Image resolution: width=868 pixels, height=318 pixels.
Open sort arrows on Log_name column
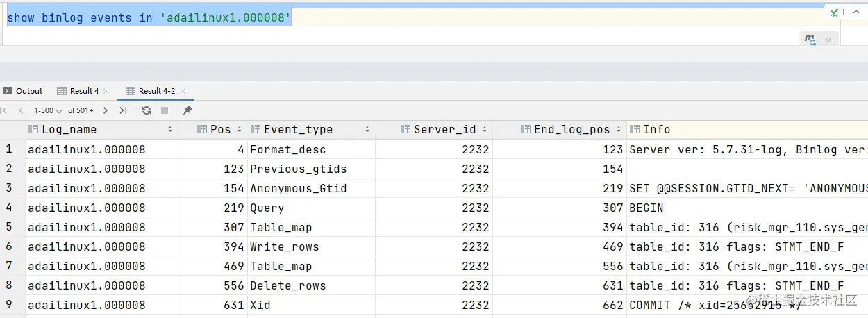(x=170, y=130)
